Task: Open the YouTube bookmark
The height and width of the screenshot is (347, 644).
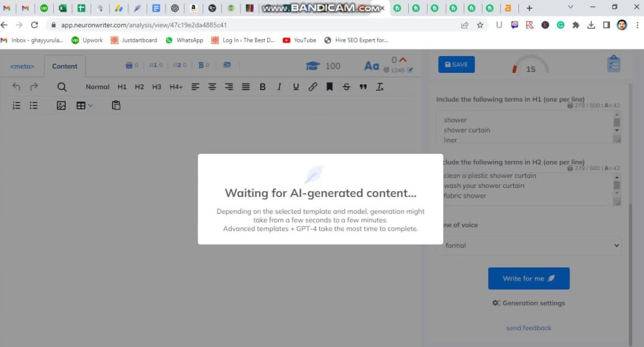Action: [x=299, y=41]
